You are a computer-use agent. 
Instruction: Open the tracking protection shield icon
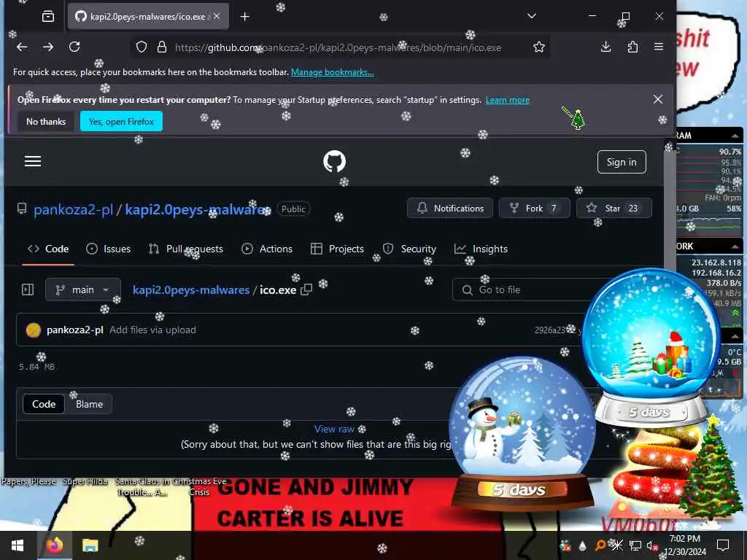coord(142,47)
